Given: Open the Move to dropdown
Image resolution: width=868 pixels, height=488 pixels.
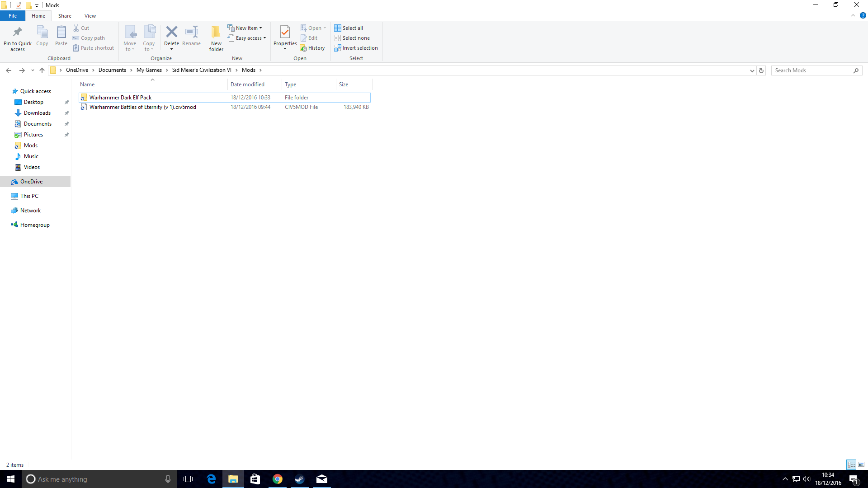Looking at the screenshot, I should [x=130, y=38].
